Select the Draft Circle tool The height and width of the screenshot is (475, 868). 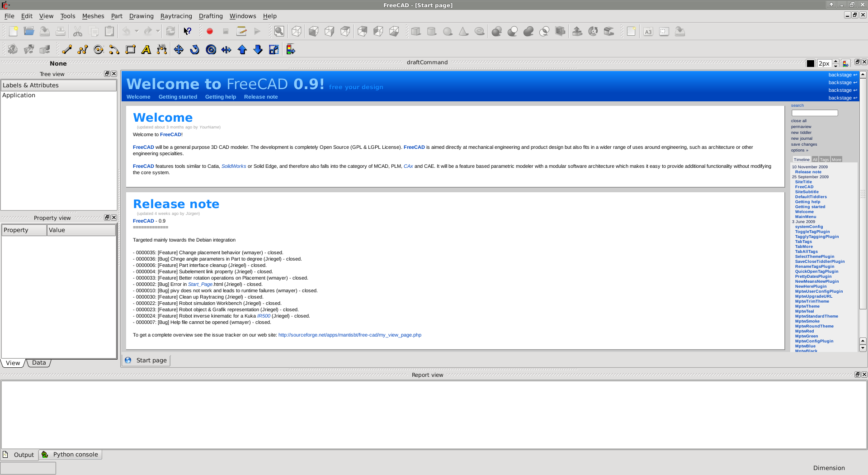pyautogui.click(x=99, y=49)
